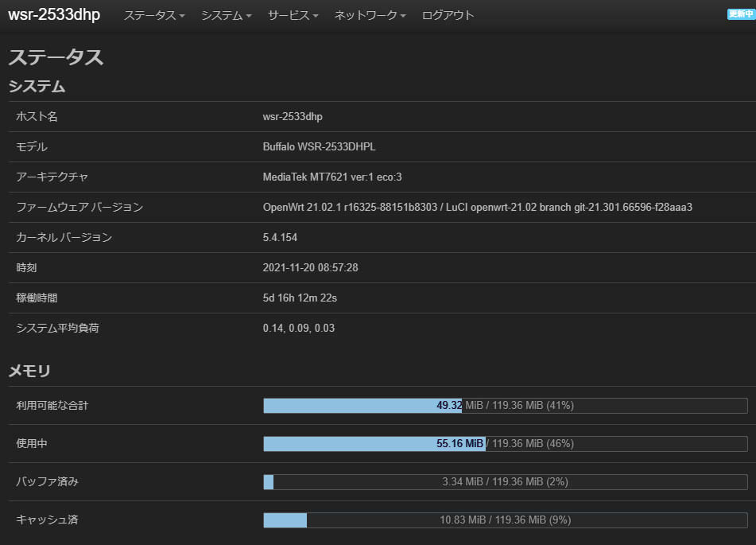Click the 時刻 date and time value
The height and width of the screenshot is (545, 756).
tap(310, 268)
